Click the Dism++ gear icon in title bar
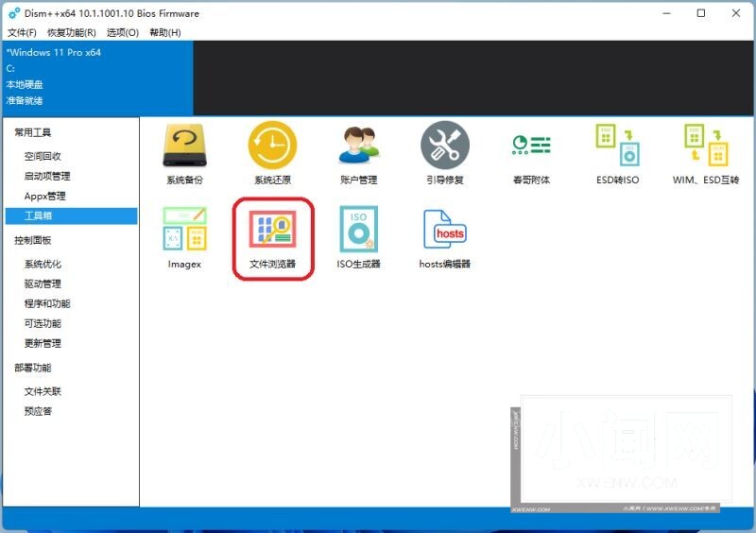The width and height of the screenshot is (756, 533). point(14,13)
